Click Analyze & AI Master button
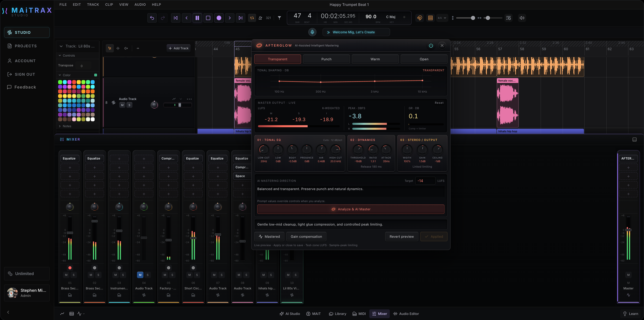This screenshot has width=644, height=320. click(x=351, y=209)
